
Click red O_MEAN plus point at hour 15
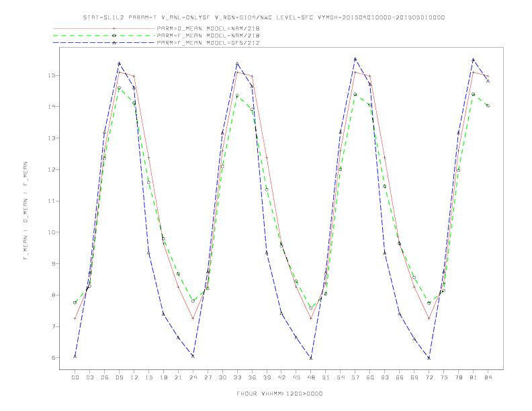pyautogui.click(x=148, y=158)
